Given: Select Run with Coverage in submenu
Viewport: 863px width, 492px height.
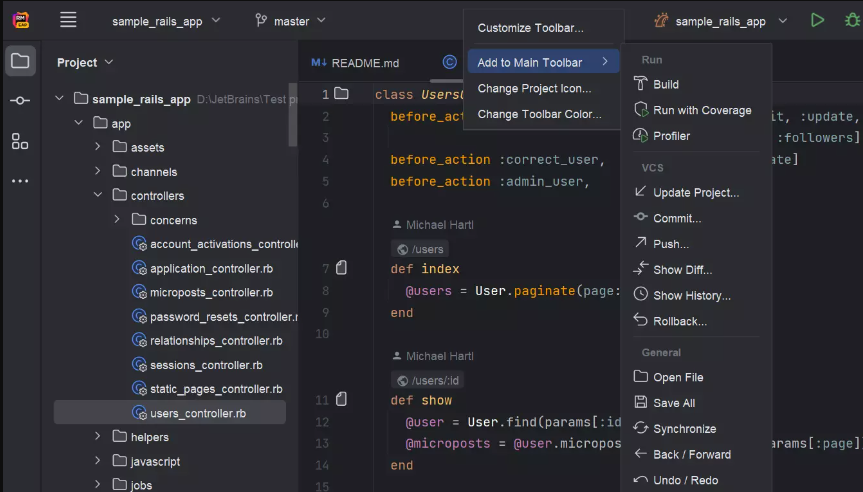Looking at the screenshot, I should pos(701,110).
